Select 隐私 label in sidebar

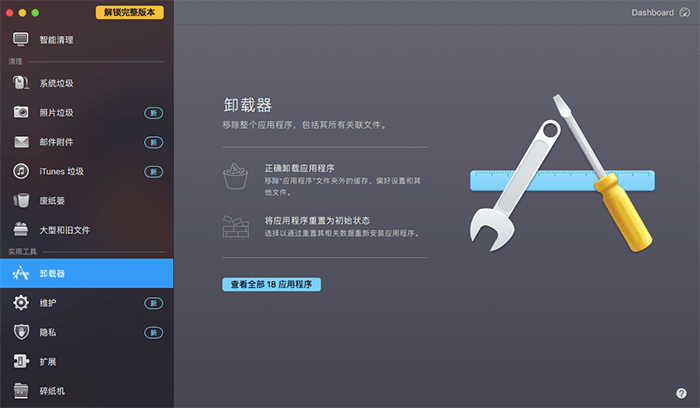coord(48,332)
